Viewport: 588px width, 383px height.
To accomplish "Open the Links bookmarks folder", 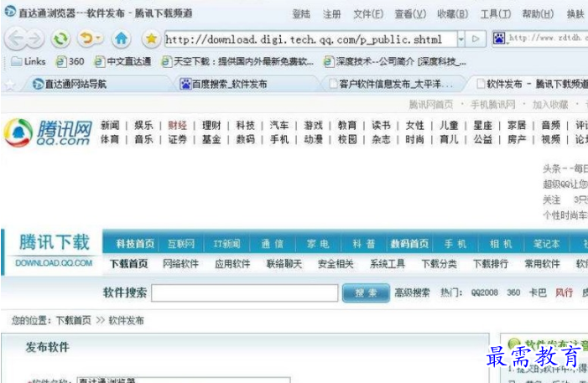I will (x=29, y=61).
